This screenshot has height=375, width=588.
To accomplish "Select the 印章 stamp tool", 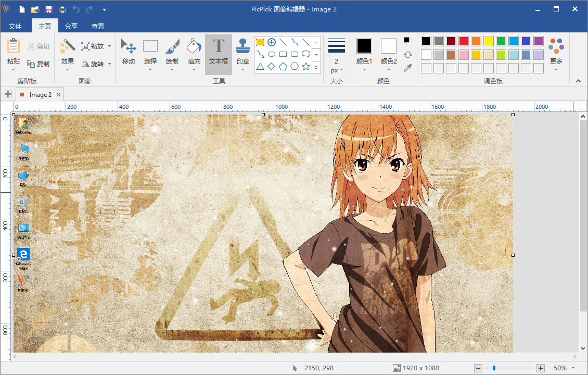I will (x=242, y=46).
